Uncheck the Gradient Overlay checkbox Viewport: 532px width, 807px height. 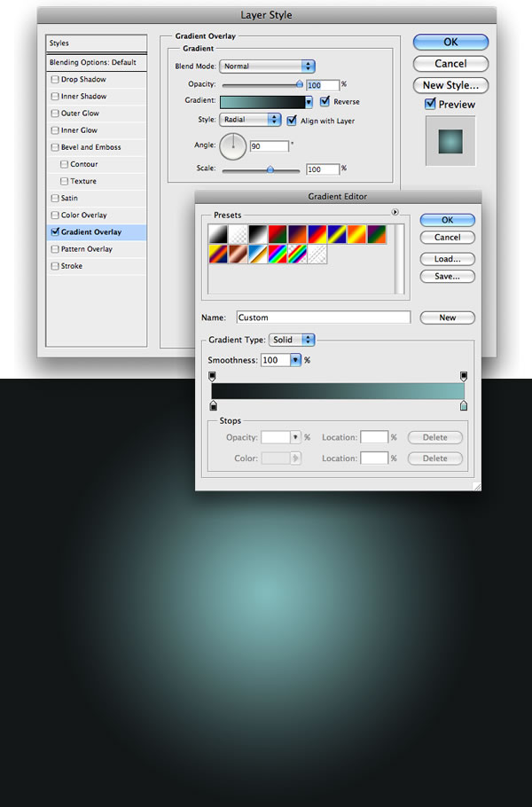pyautogui.click(x=55, y=232)
